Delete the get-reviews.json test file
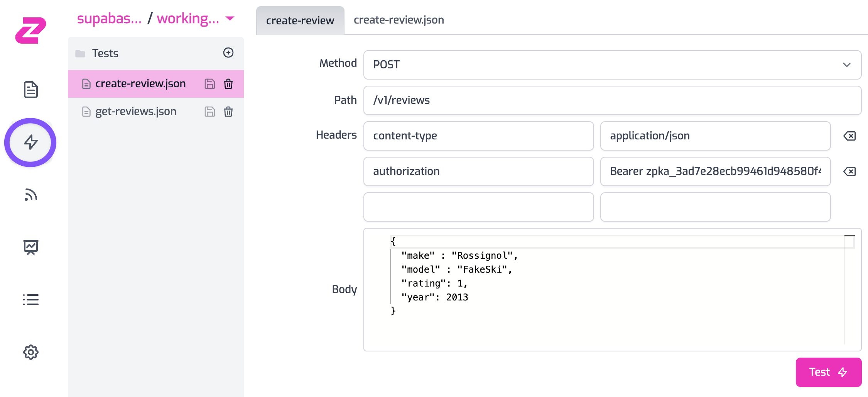Image resolution: width=868 pixels, height=397 pixels. (228, 112)
